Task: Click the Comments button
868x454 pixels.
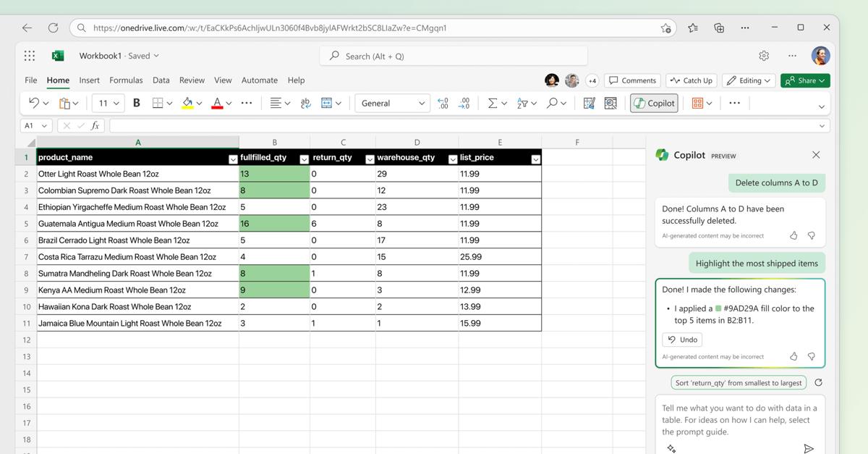Action: coord(632,80)
